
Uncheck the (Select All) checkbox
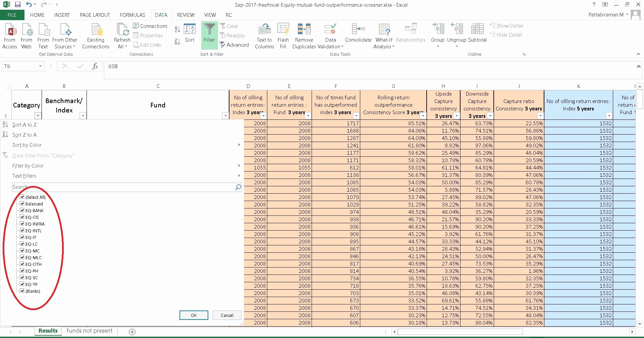pyautogui.click(x=22, y=197)
